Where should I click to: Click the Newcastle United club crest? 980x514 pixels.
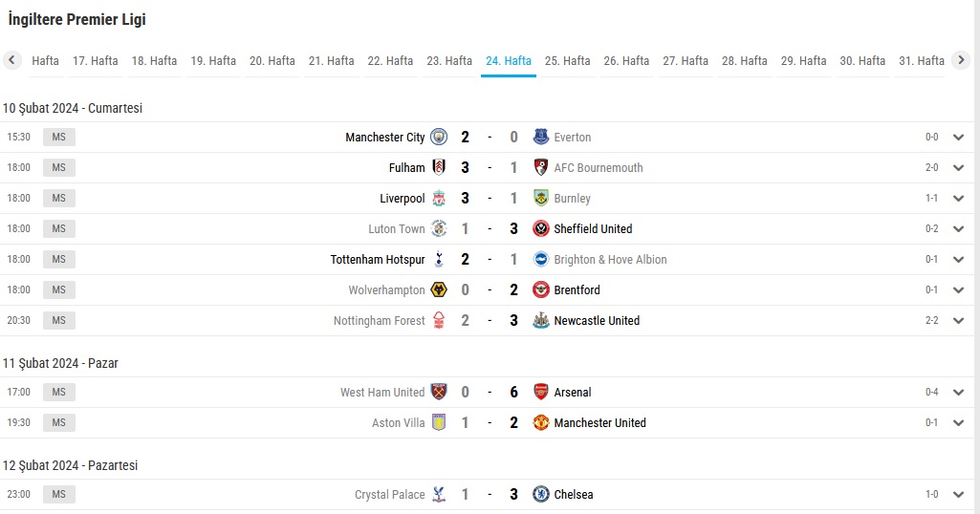point(540,320)
